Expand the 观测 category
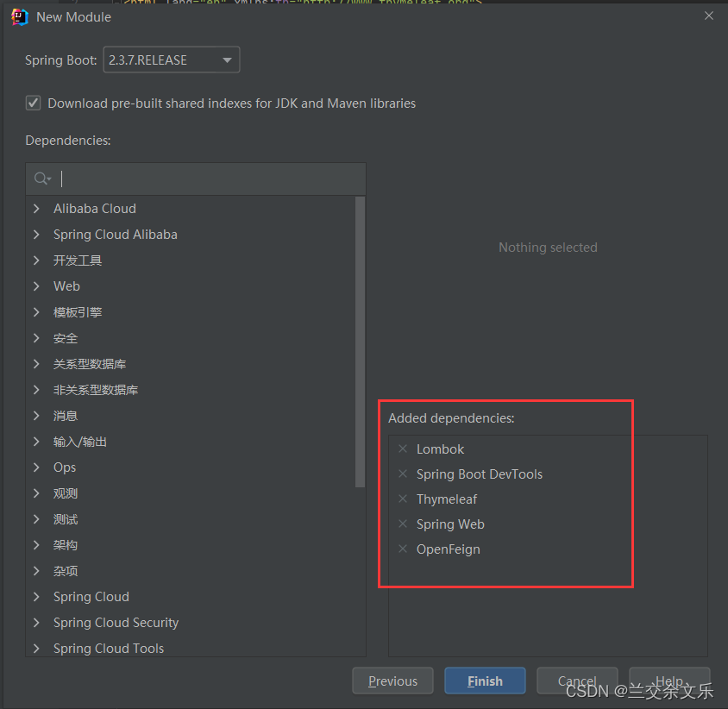 pyautogui.click(x=36, y=493)
